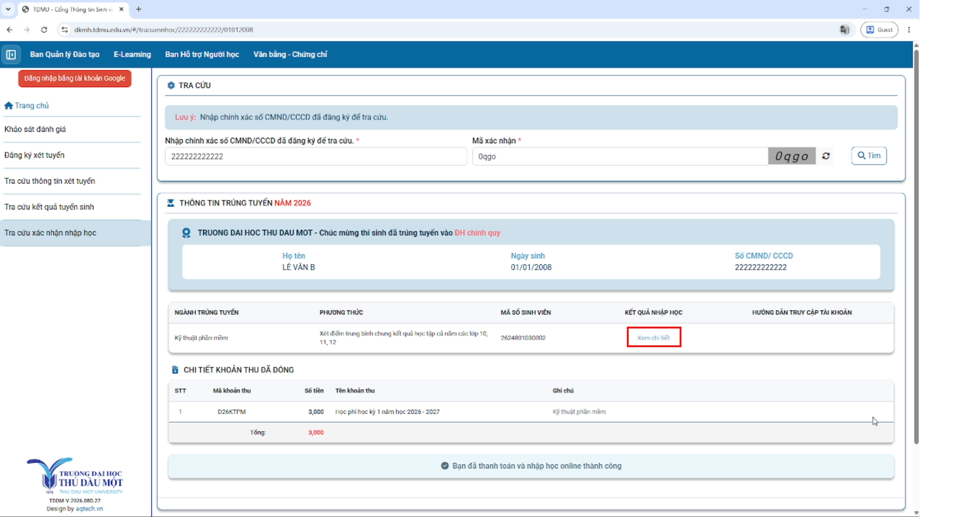This screenshot has height=517, width=980.
Task: Open a new browser tab
Action: pyautogui.click(x=139, y=9)
